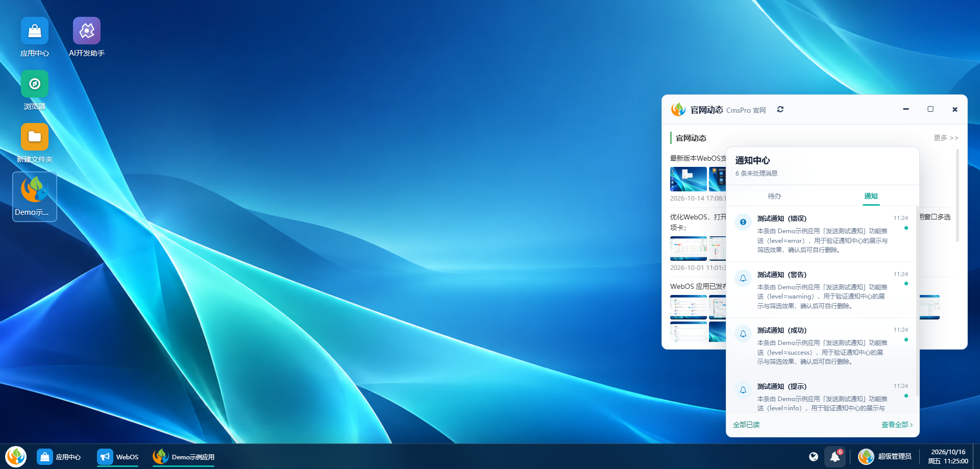Image resolution: width=980 pixels, height=469 pixels.
Task: Click the 2026-10-14 news timestamp
Action: 698,199
